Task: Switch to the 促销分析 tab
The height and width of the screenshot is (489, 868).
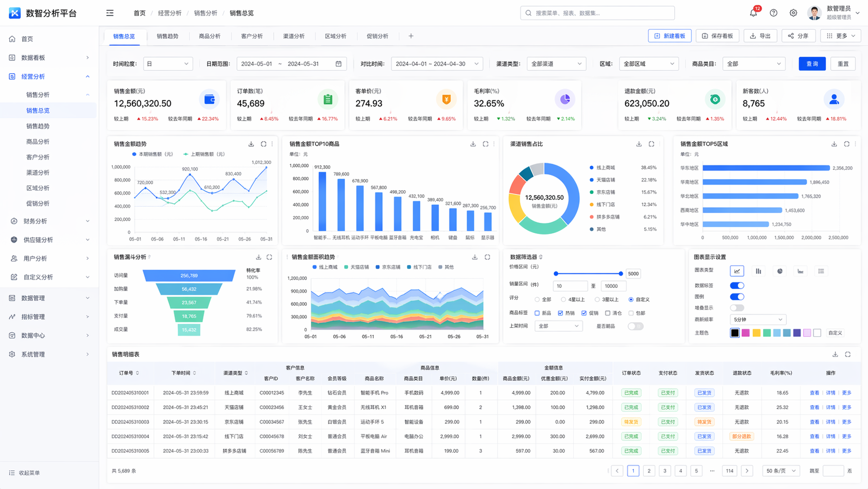Action: pos(377,36)
